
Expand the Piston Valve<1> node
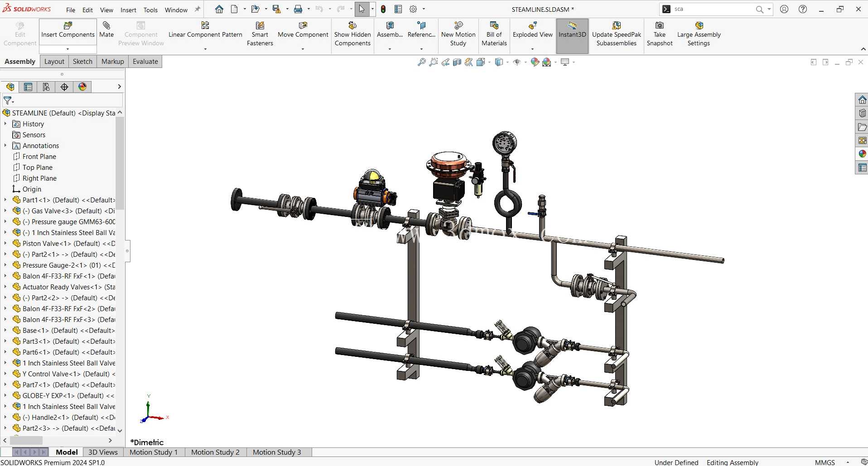point(5,243)
